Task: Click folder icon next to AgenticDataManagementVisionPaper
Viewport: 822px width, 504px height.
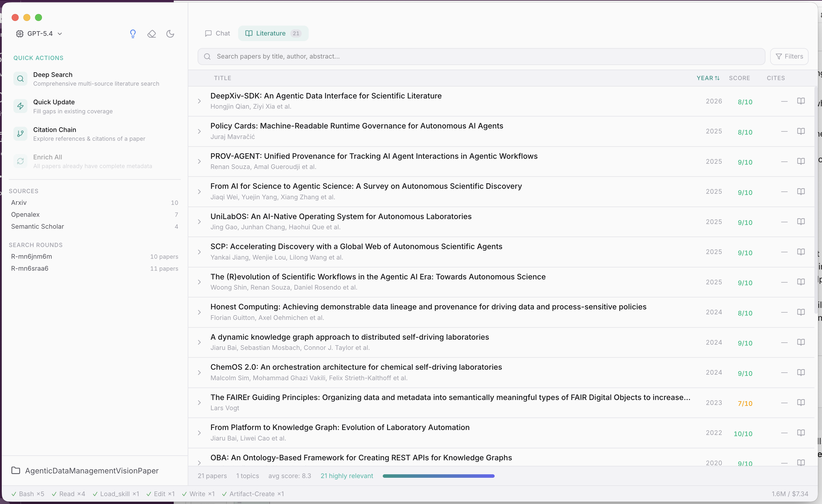Action: 15,470
